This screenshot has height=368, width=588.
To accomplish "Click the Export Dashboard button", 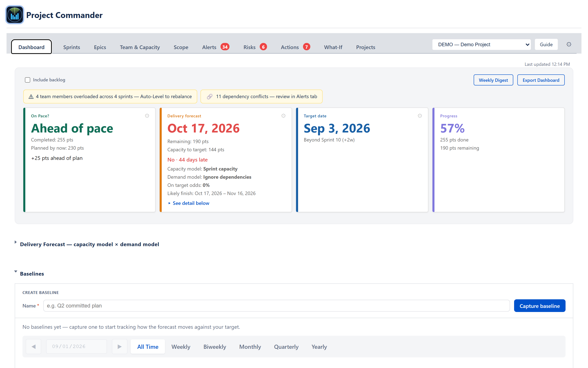I will click(541, 80).
